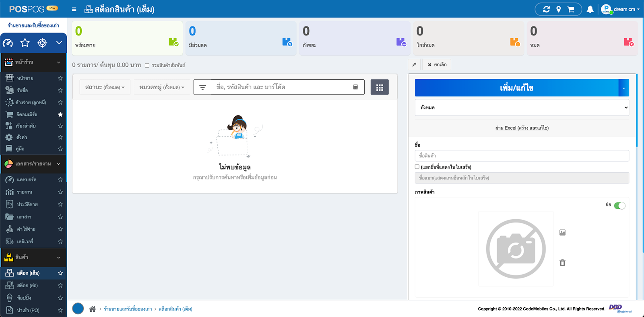The image size is (644, 317).
Task: Click the hamburger menu icon
Action: pos(74,9)
